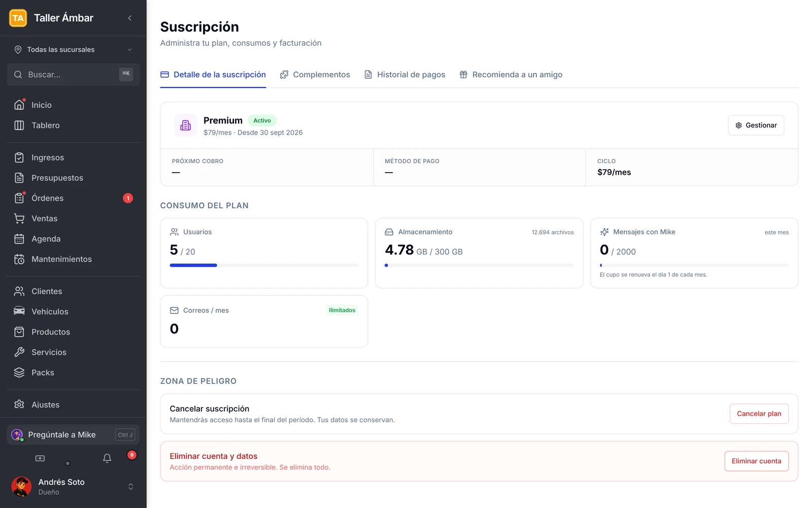Open Presupuestos from the sidebar
The width and height of the screenshot is (812, 508).
tap(73, 178)
